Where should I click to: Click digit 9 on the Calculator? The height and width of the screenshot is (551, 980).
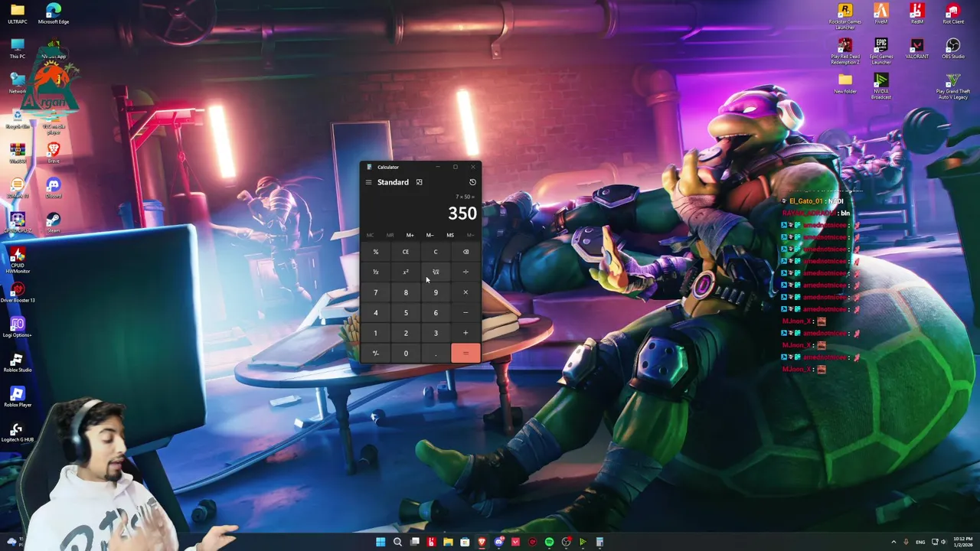tap(436, 292)
